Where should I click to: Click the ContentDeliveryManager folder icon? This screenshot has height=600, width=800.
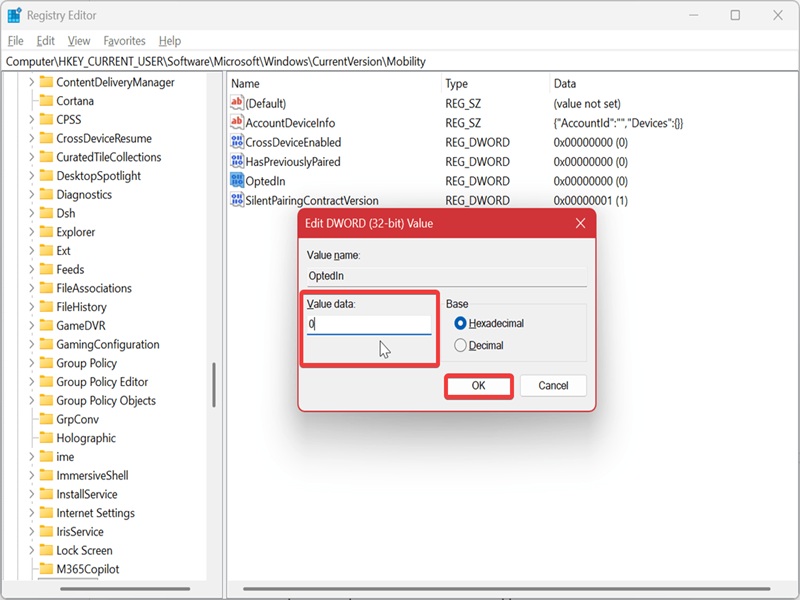46,82
